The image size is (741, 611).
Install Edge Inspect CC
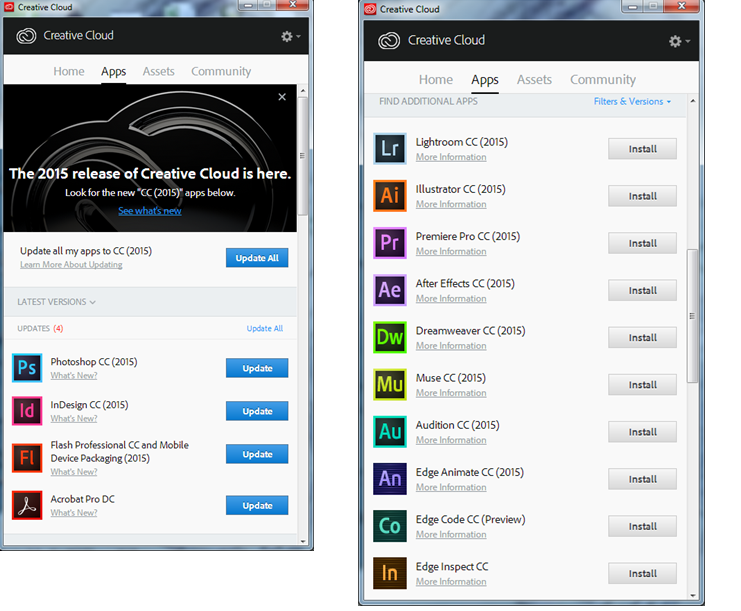click(x=642, y=574)
